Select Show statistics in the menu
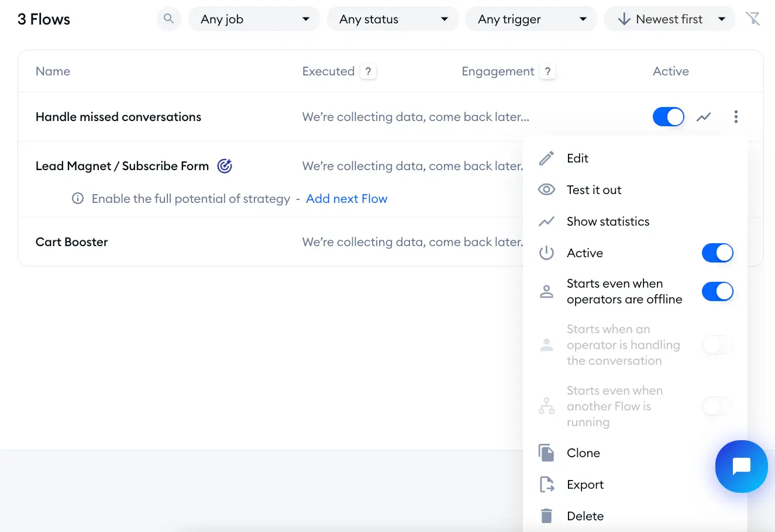The width and height of the screenshot is (775, 532). tap(608, 222)
